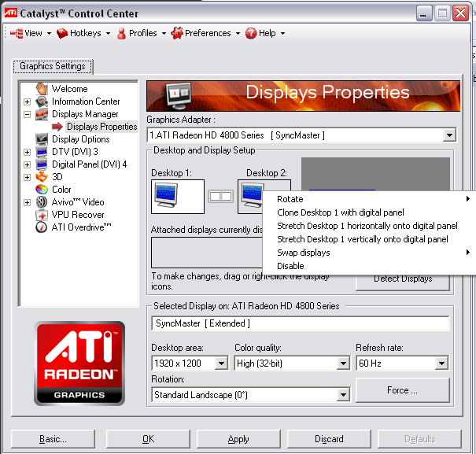Click the Force ... button
The width and height of the screenshot is (476, 454).
pos(403,390)
